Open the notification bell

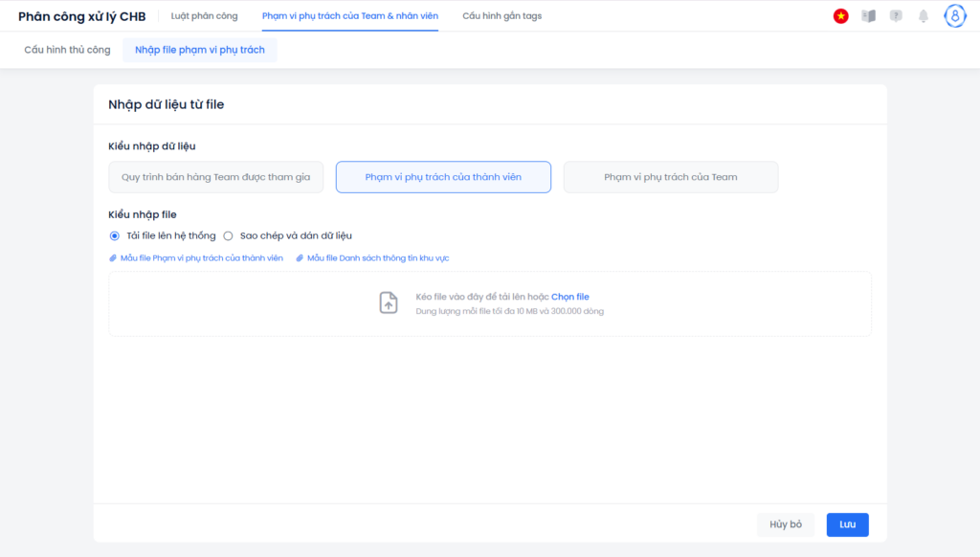click(924, 16)
